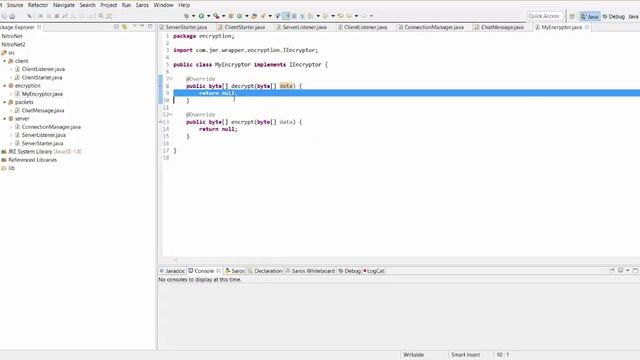This screenshot has height=360, width=640.
Task: Click the Smart Insert status bar entry
Action: click(x=465, y=355)
